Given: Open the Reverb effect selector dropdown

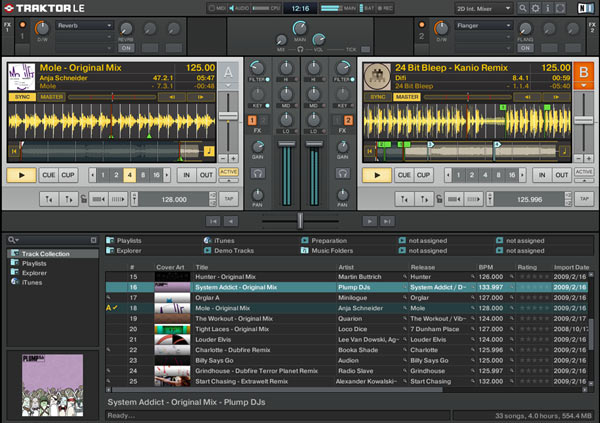Looking at the screenshot, I should 84,26.
